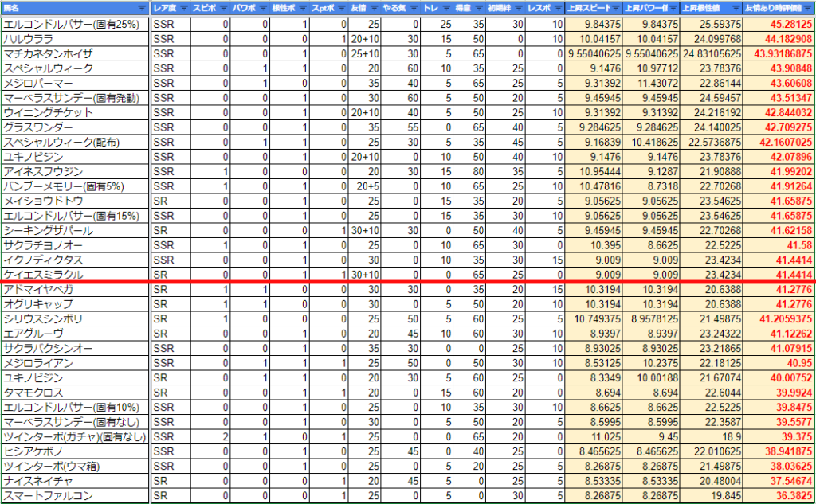Open the レア度 column filter dropdown

[184, 8]
